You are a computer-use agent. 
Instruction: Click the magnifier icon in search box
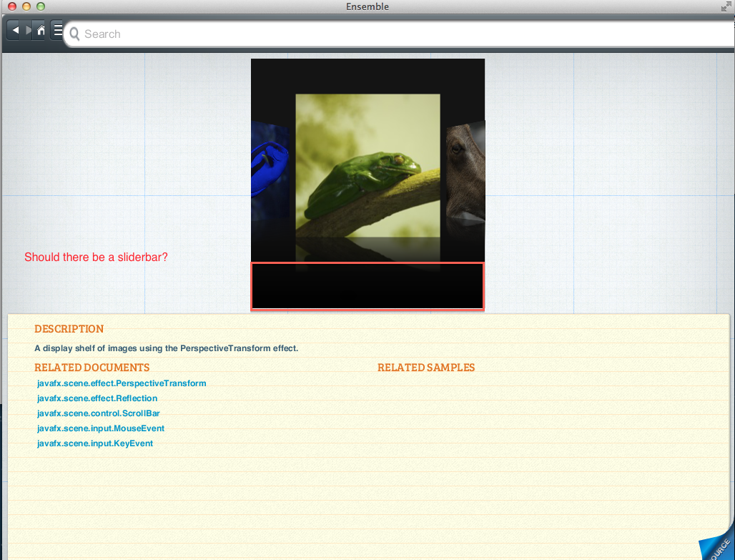tap(74, 34)
